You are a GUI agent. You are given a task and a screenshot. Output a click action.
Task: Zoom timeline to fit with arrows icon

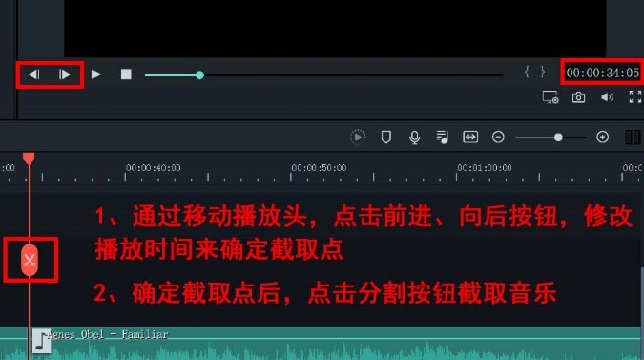click(x=470, y=137)
